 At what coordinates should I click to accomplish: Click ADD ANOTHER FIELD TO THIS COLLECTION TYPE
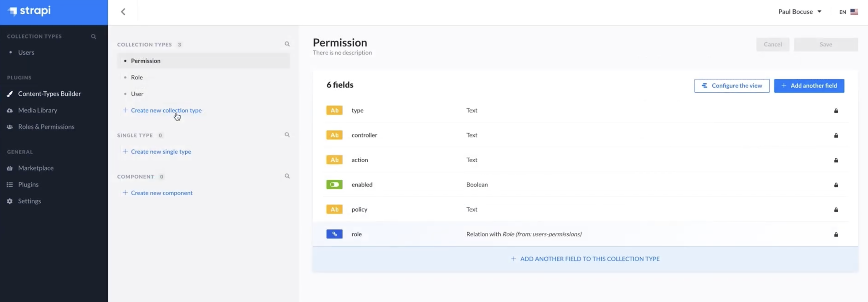tap(586, 259)
